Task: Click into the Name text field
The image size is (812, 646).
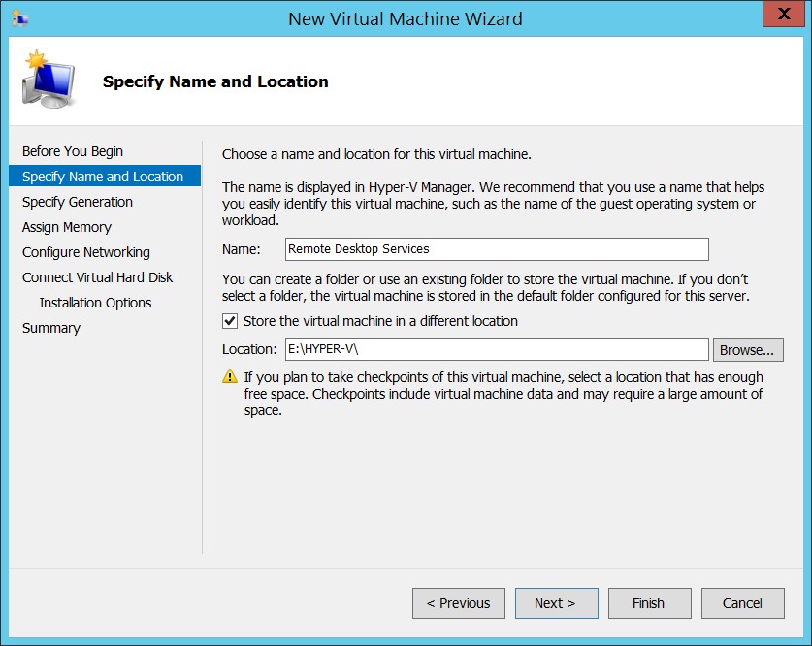Action: click(497, 249)
